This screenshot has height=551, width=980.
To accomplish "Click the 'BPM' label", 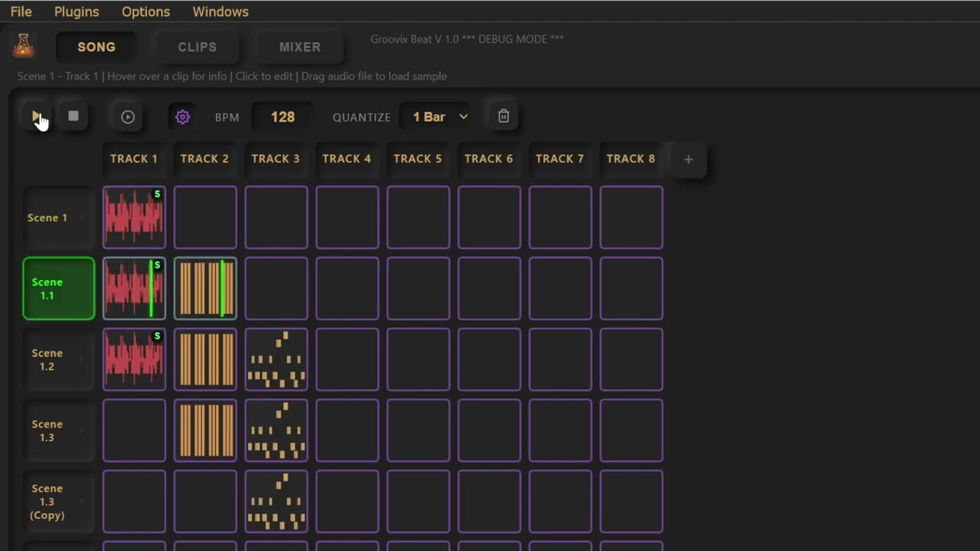I will [x=227, y=117].
